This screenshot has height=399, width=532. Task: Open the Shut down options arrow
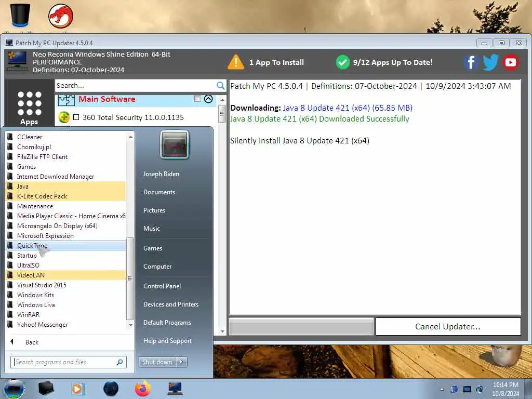(x=181, y=362)
